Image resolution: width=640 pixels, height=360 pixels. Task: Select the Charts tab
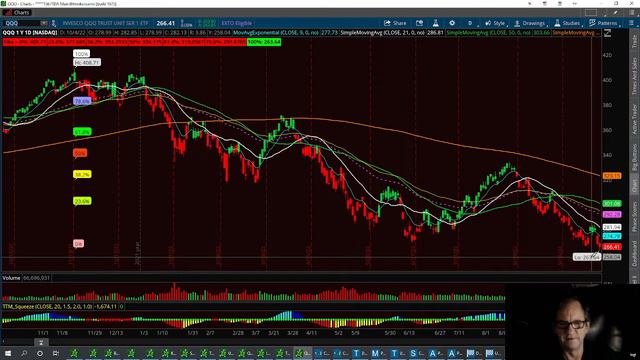point(18,13)
